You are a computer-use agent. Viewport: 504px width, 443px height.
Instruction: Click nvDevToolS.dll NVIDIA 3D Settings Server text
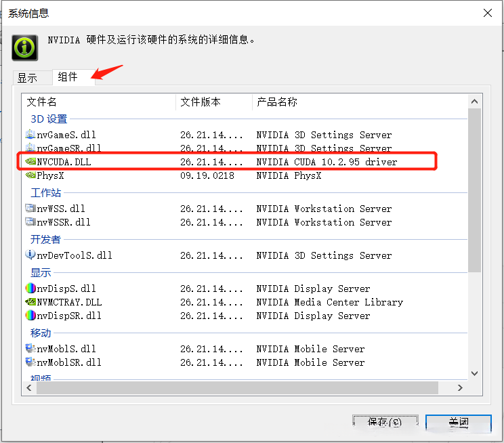[x=324, y=255]
